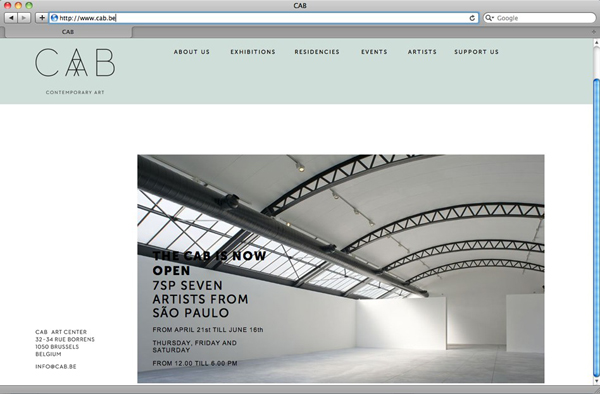Reload the page using the refresh icon

tap(472, 18)
